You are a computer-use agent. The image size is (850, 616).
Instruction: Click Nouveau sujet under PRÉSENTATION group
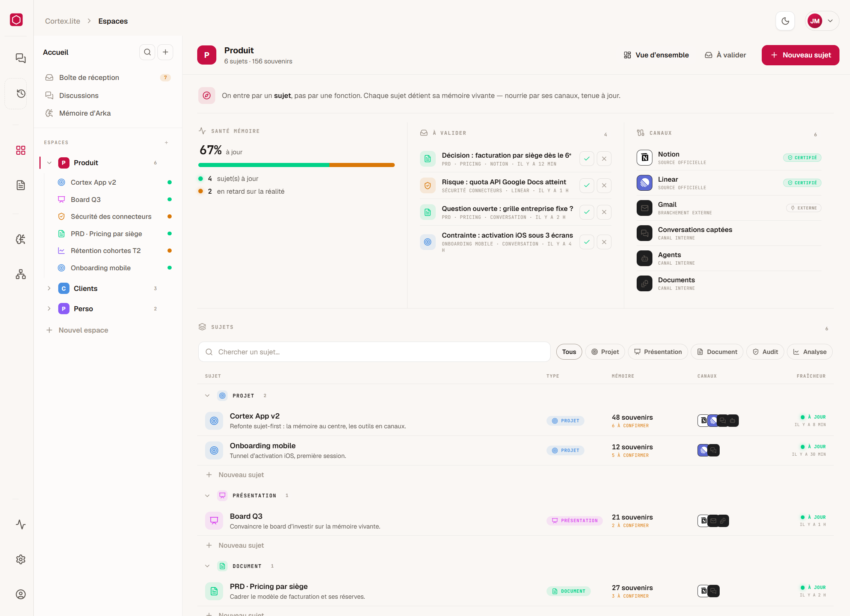tap(235, 545)
